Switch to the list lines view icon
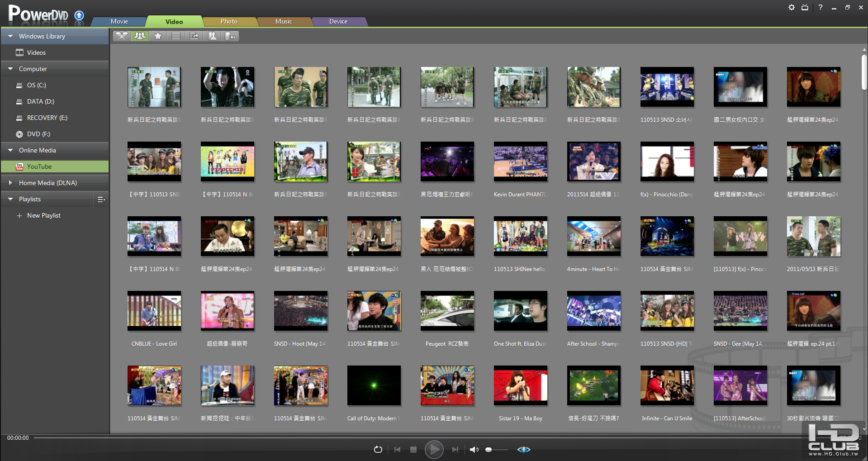The image size is (868, 461). click(x=176, y=36)
